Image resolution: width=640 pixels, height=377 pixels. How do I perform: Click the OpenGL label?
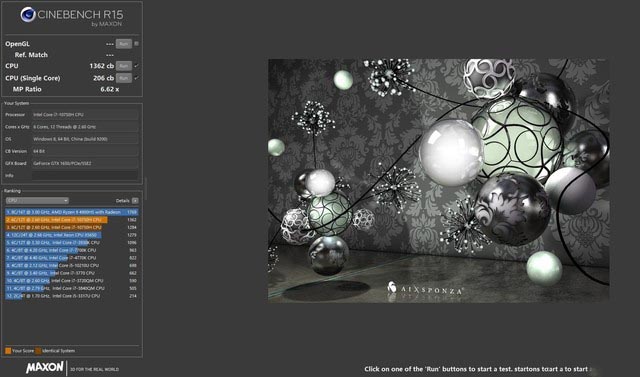pos(17,44)
